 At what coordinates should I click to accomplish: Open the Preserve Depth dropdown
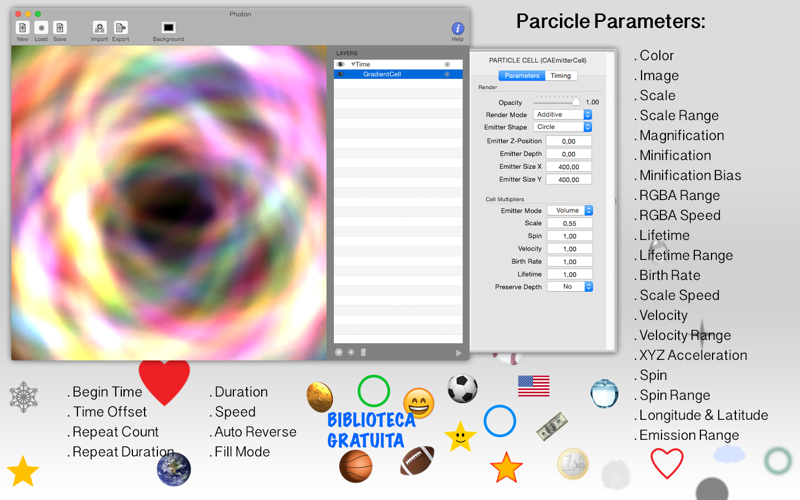570,287
